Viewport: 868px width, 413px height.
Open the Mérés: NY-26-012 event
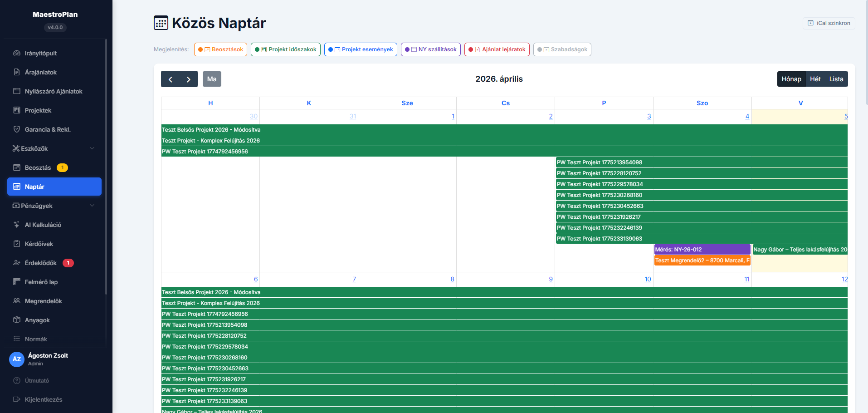[702, 250]
